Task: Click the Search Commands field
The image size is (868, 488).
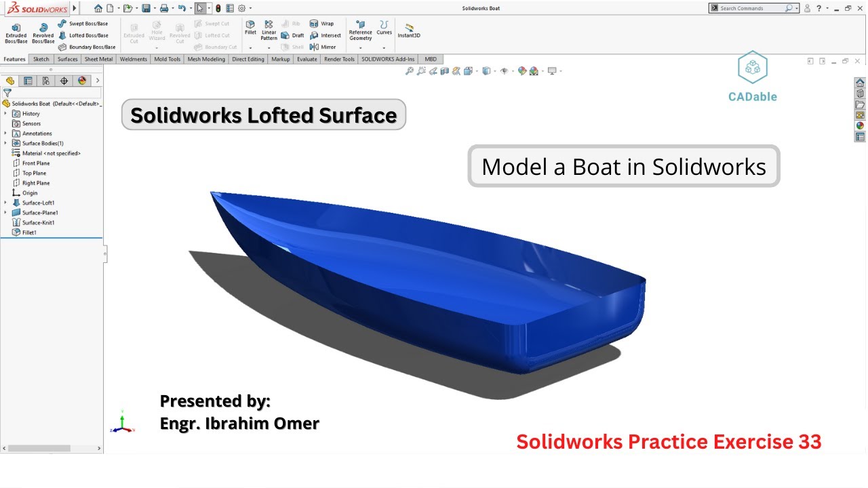Action: [754, 8]
